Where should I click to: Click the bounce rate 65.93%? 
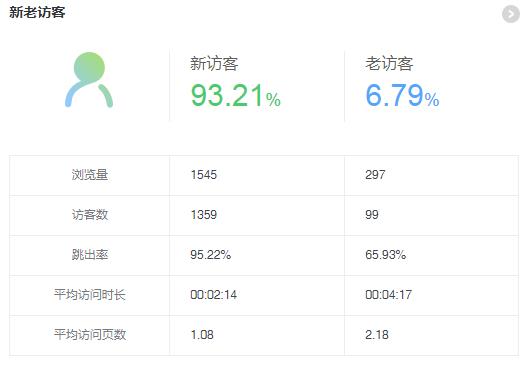pos(386,255)
